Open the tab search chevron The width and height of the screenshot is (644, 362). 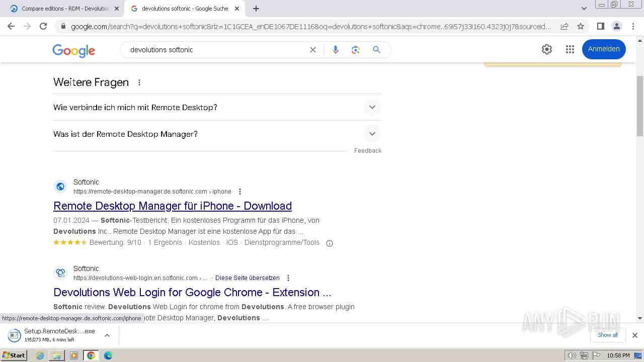point(584,9)
